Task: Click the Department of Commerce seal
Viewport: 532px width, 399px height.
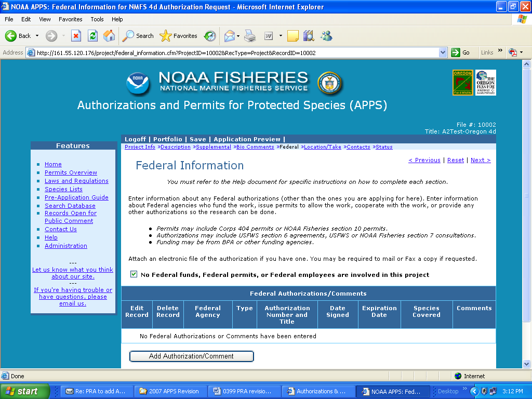Action: coord(329,83)
